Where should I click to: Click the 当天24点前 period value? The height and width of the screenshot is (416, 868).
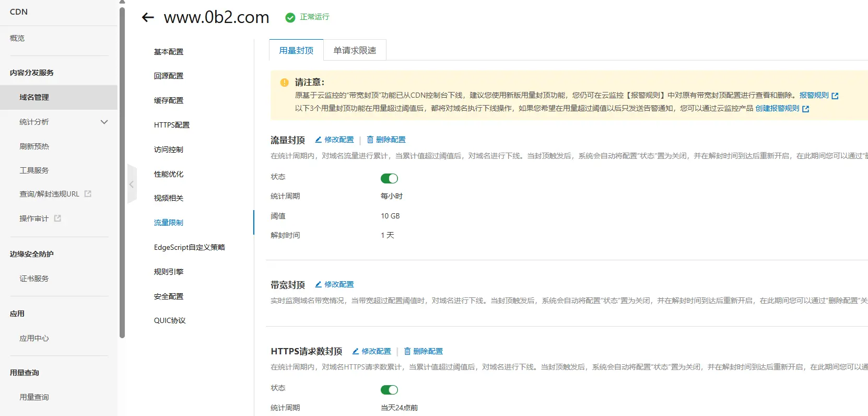click(399, 408)
